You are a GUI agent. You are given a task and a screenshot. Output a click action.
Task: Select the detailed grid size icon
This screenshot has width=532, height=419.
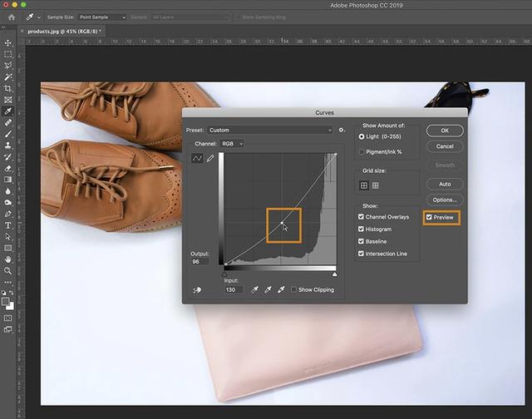coord(376,185)
